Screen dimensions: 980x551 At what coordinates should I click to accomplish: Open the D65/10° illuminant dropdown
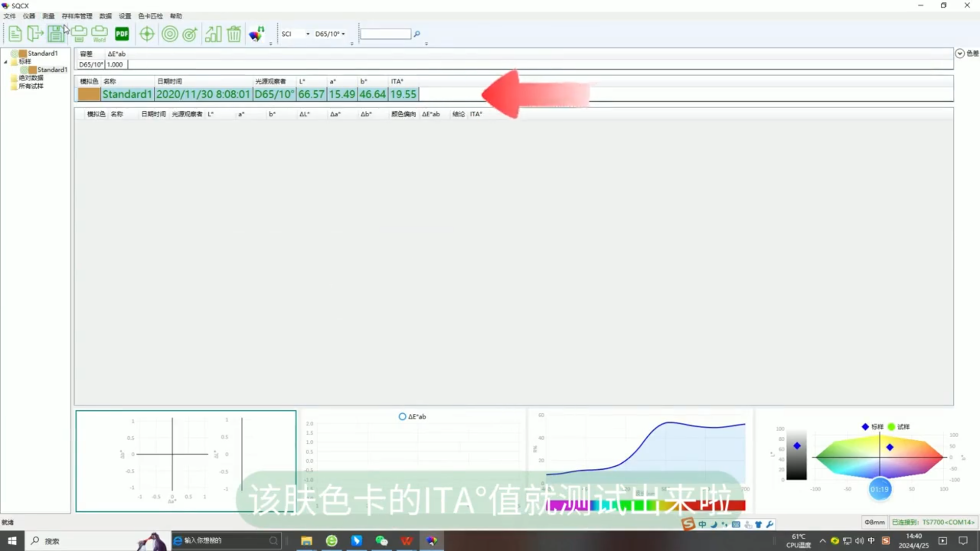344,34
